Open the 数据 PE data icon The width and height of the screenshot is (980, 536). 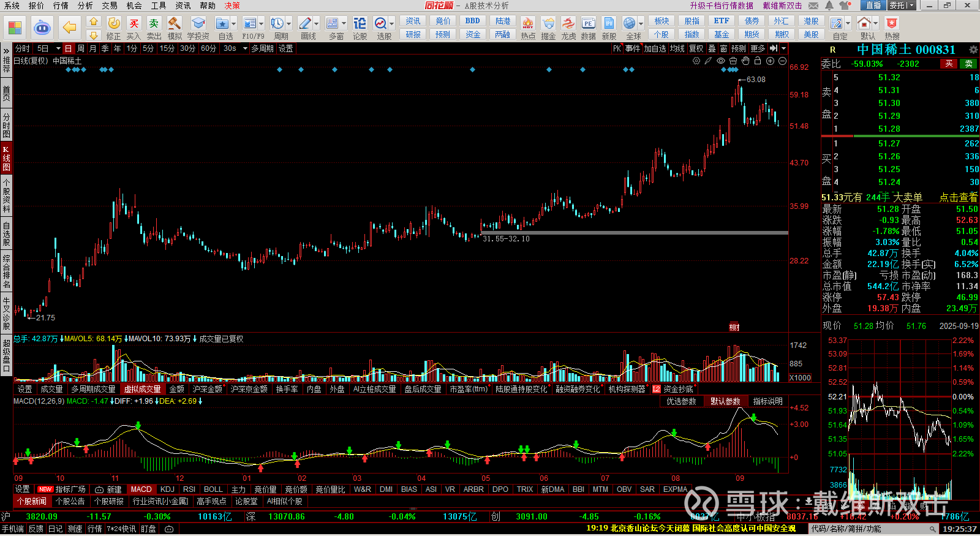(x=588, y=23)
